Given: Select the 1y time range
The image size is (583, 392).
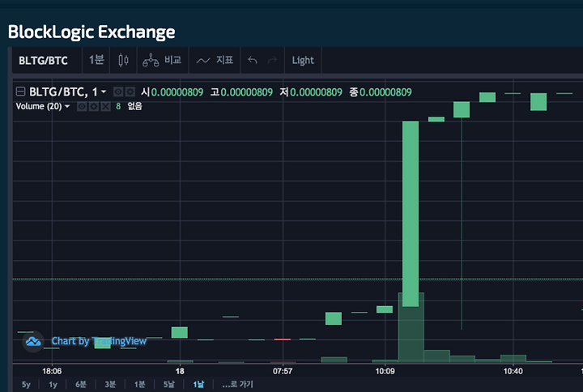Looking at the screenshot, I should 53,384.
